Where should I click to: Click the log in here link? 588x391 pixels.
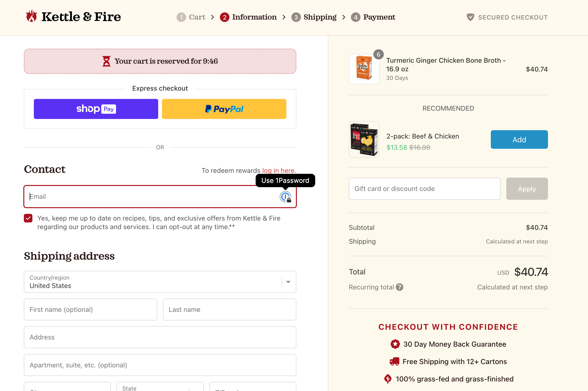[279, 170]
